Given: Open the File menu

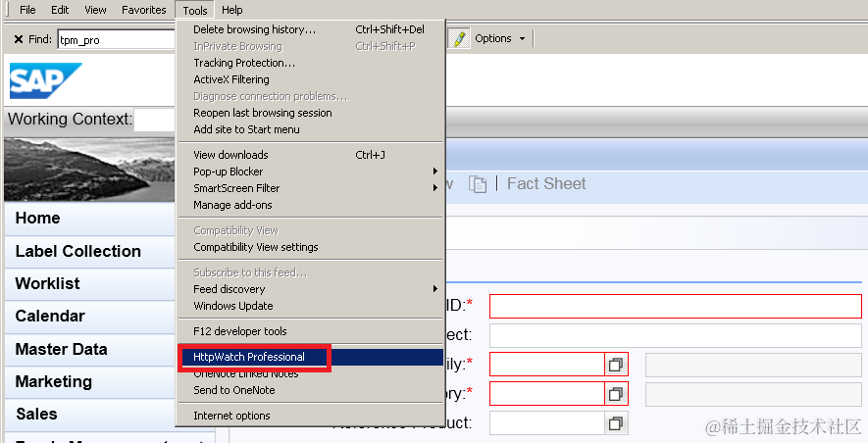Looking at the screenshot, I should click(x=27, y=10).
